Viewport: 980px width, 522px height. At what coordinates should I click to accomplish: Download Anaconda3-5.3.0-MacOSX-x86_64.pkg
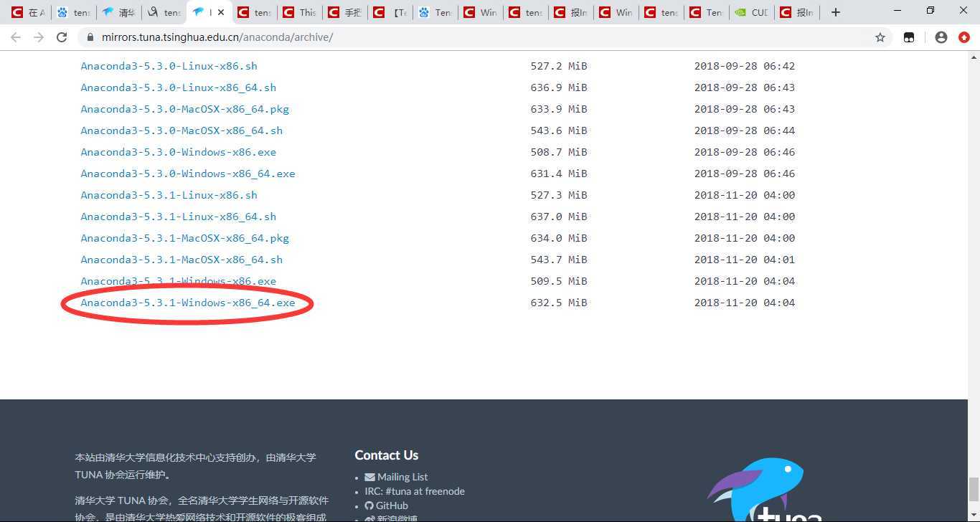click(184, 109)
